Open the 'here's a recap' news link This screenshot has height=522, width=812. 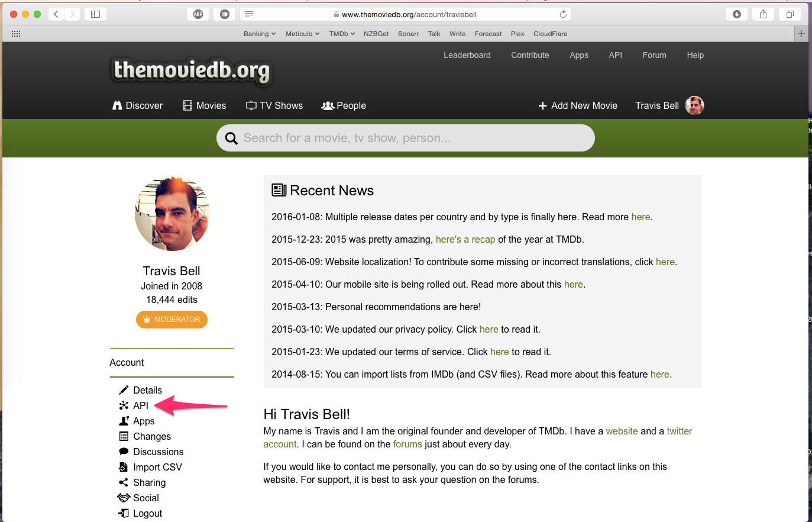[465, 239]
